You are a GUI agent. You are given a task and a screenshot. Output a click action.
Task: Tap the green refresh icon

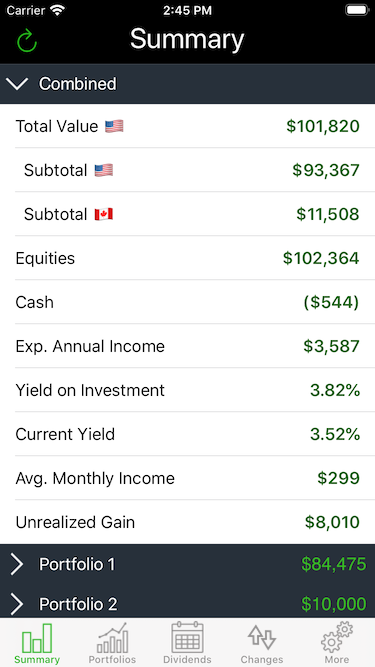coord(27,41)
